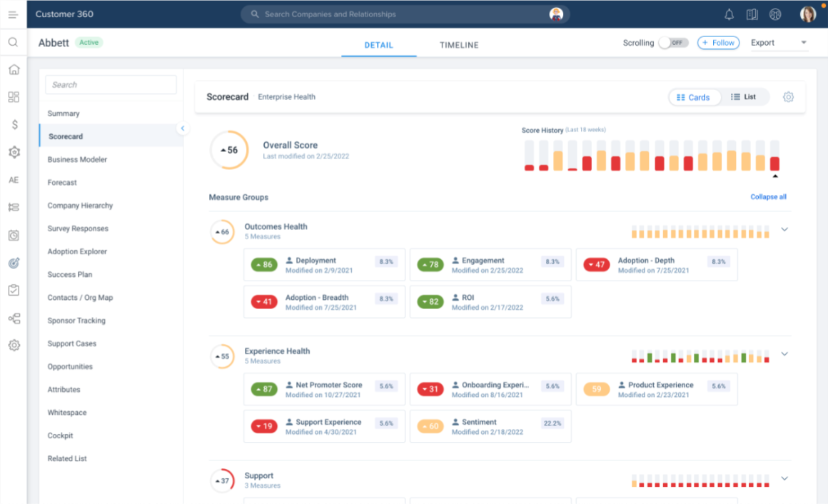Switch to Cards view
This screenshot has height=504, width=828.
pyautogui.click(x=693, y=97)
